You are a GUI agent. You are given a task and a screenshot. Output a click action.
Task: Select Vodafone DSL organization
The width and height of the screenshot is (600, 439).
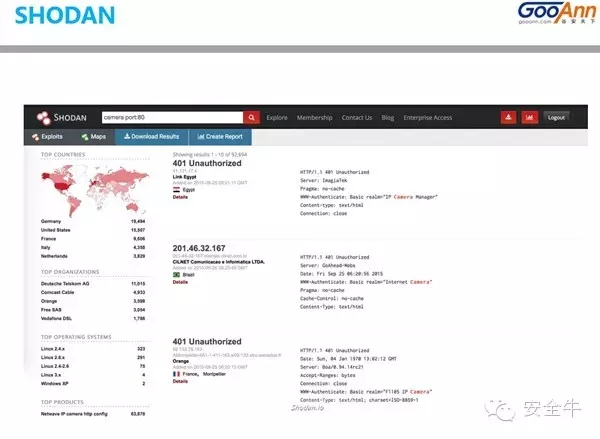pos(93,318)
